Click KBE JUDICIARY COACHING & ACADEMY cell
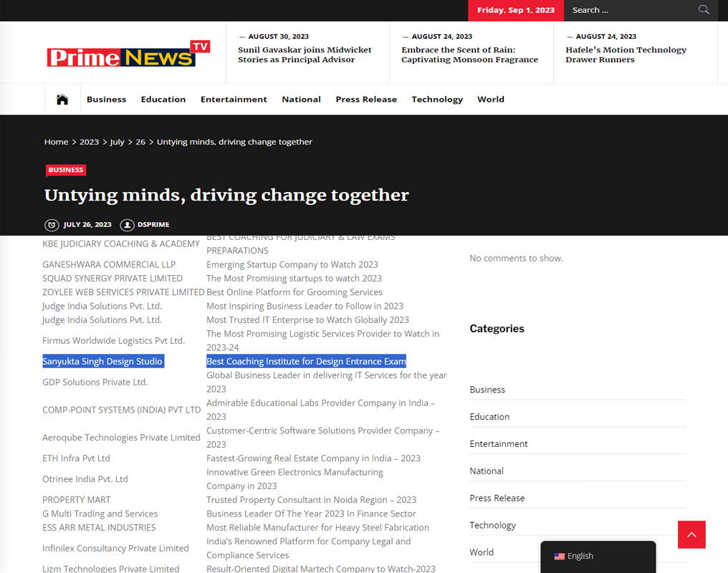728x573 pixels. tap(120, 244)
